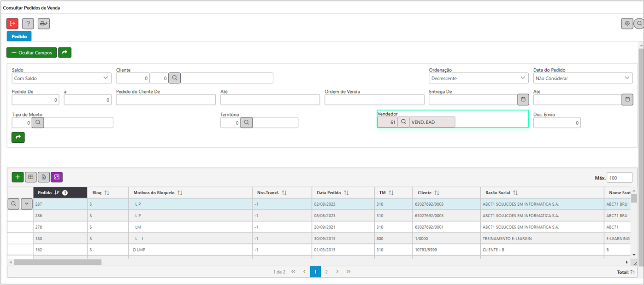The width and height of the screenshot is (644, 285).
Task: Go to page 2 of the results
Action: tap(326, 272)
